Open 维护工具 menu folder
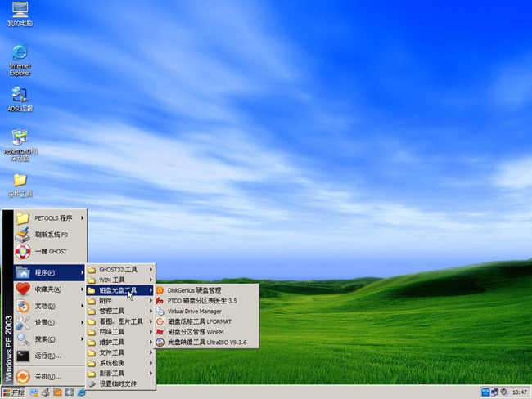The height and width of the screenshot is (399, 532). click(x=120, y=343)
